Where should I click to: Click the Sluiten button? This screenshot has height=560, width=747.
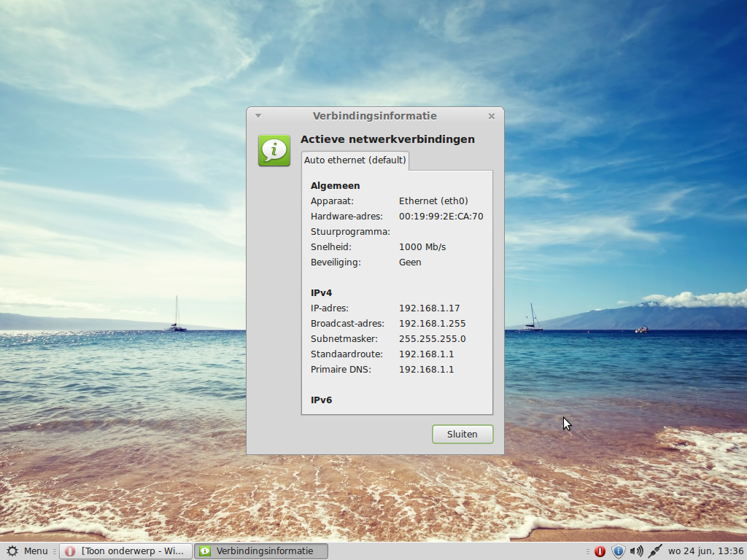462,434
